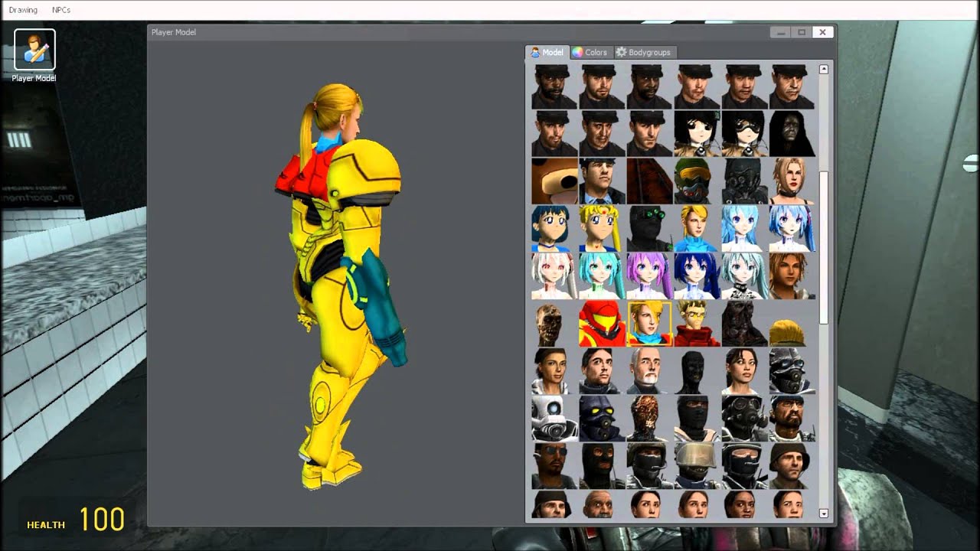Click the yellow armored 3D model preview

point(343,287)
